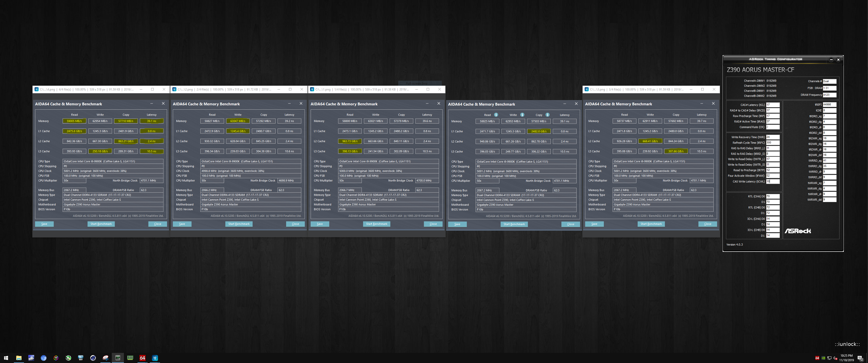Screen dimensions: 868x363
Task: Click the green RAM stick taskbar icon
Action: pyautogui.click(x=130, y=358)
